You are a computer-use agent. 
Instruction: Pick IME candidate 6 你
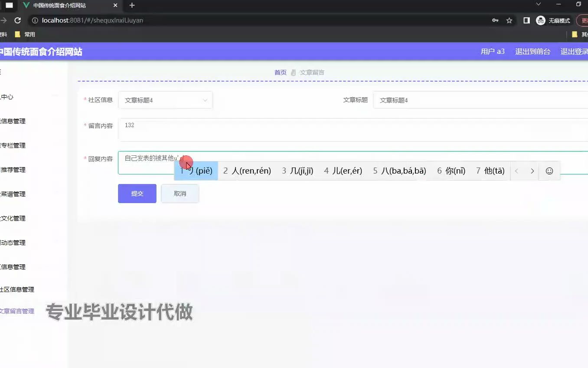(x=451, y=171)
